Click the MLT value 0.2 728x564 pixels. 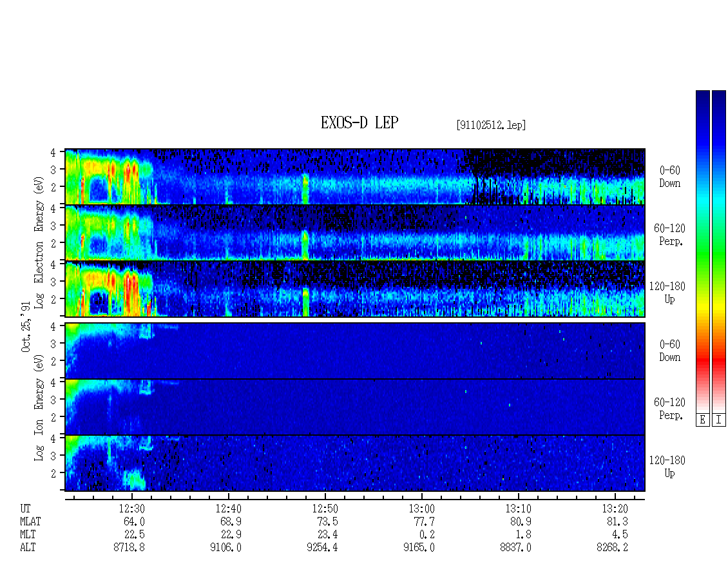click(x=426, y=535)
